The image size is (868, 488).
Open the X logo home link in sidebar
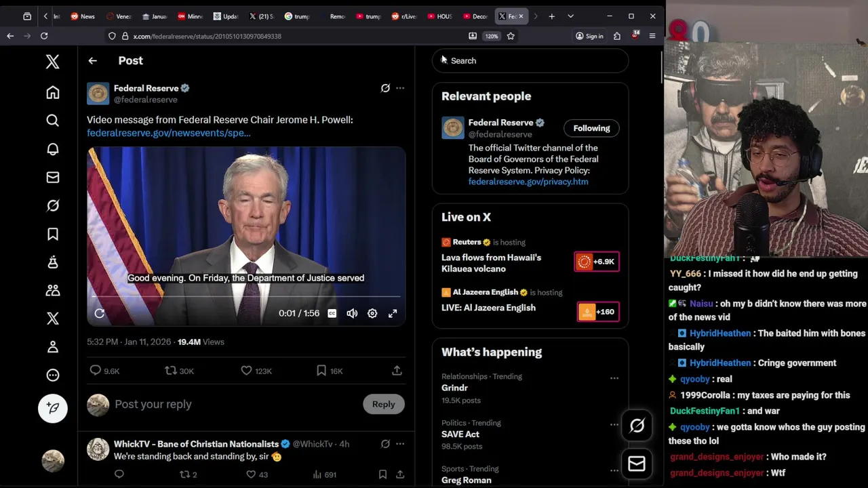coord(52,62)
